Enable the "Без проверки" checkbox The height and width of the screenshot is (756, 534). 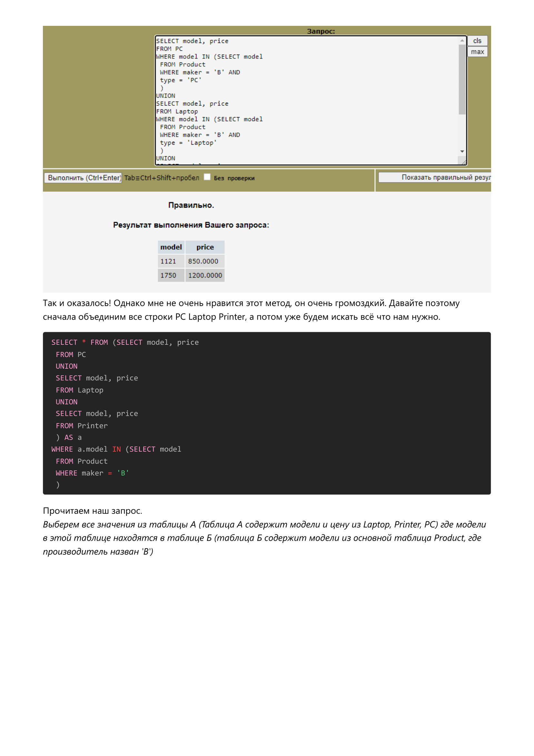pos(207,177)
